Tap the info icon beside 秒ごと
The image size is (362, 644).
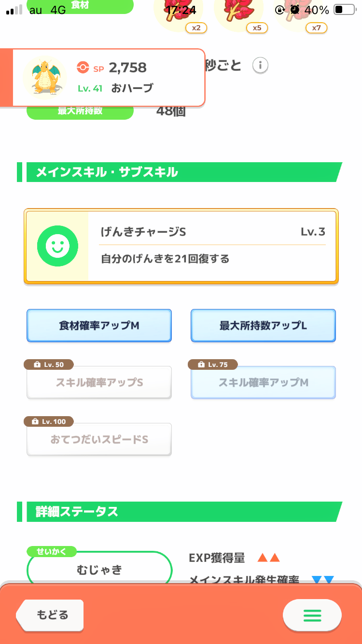click(x=260, y=65)
